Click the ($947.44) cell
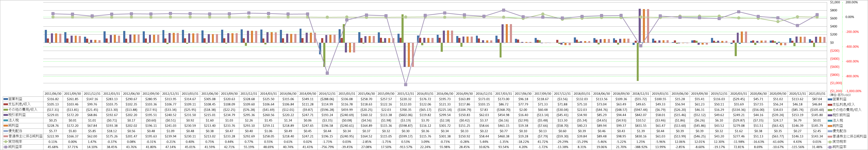 (x=641, y=110)
